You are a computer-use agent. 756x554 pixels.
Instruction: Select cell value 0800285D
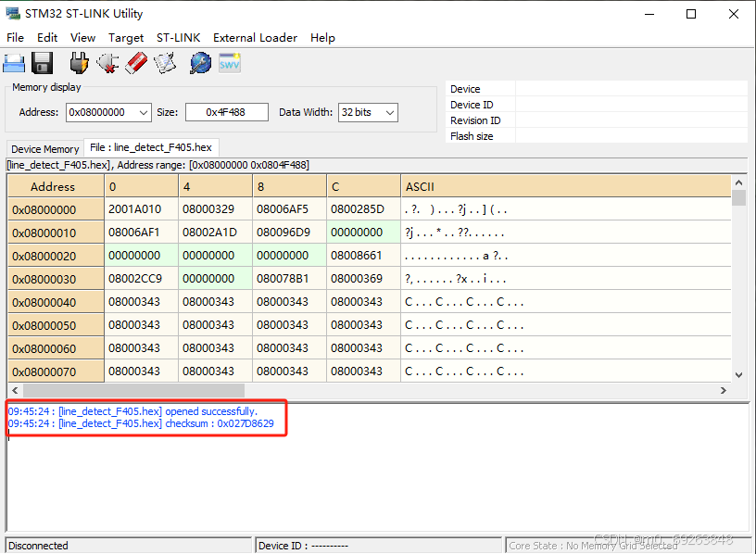(x=363, y=209)
